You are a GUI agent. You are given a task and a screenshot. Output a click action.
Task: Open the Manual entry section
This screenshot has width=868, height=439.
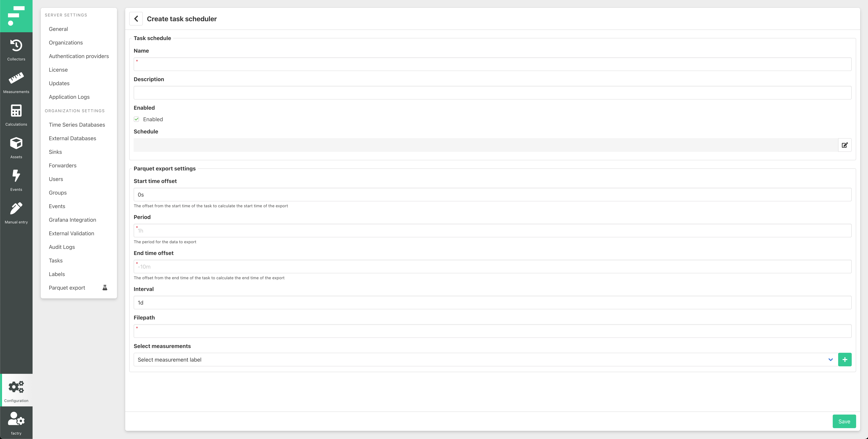16,212
